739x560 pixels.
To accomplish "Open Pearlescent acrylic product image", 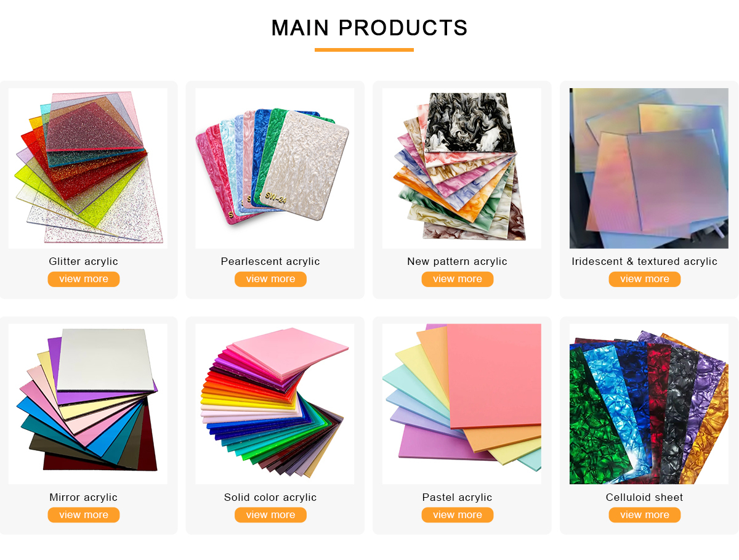I will click(x=275, y=168).
